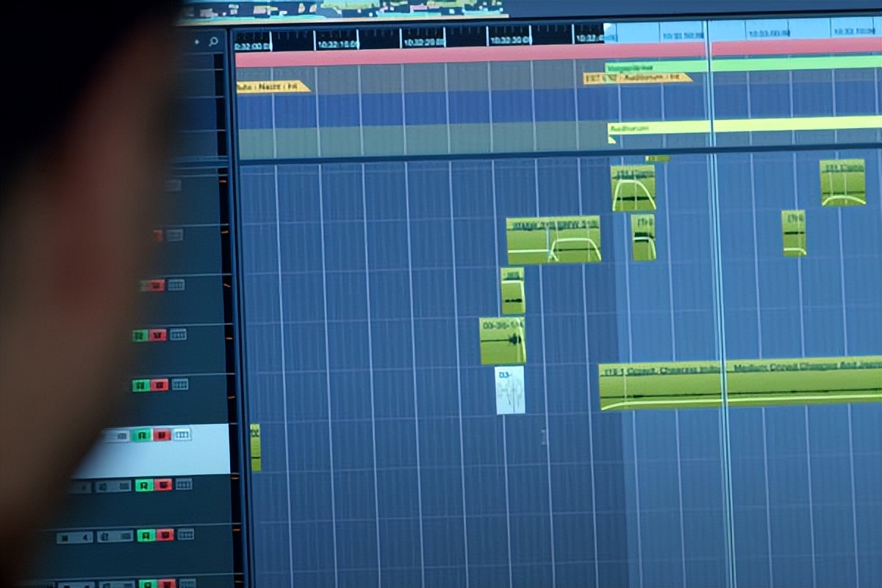Screen dimensions: 882x588
Task: Select the white highlighted audio clip
Action: pyautogui.click(x=510, y=390)
